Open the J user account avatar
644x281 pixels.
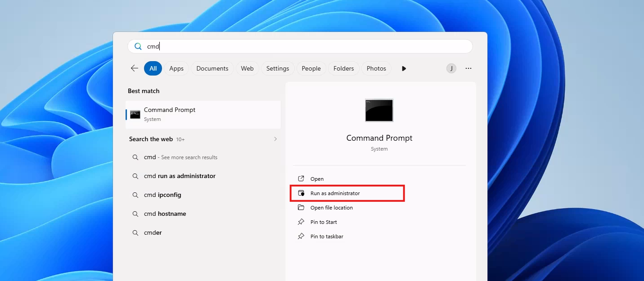coord(451,68)
